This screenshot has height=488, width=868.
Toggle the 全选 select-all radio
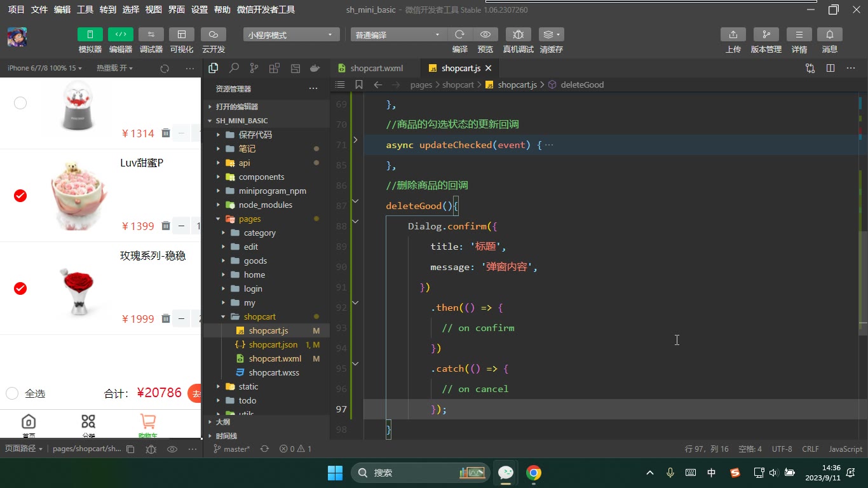point(12,393)
